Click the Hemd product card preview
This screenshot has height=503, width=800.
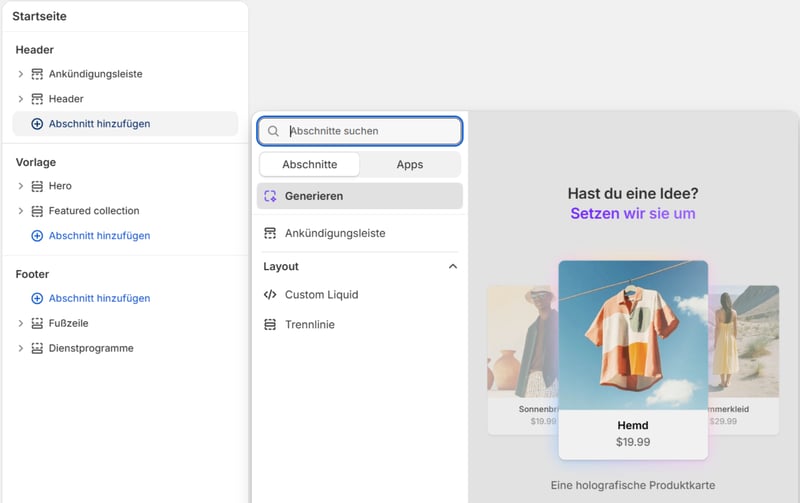pyautogui.click(x=633, y=360)
